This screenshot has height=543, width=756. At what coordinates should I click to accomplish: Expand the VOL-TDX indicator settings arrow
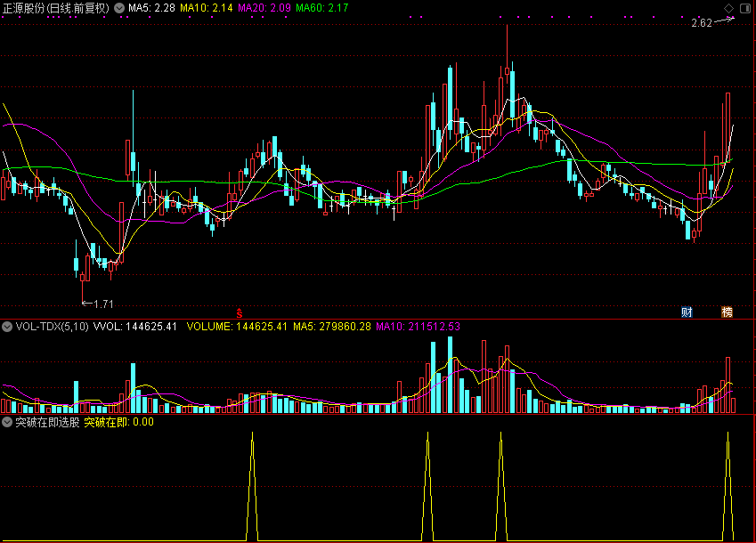point(7,327)
